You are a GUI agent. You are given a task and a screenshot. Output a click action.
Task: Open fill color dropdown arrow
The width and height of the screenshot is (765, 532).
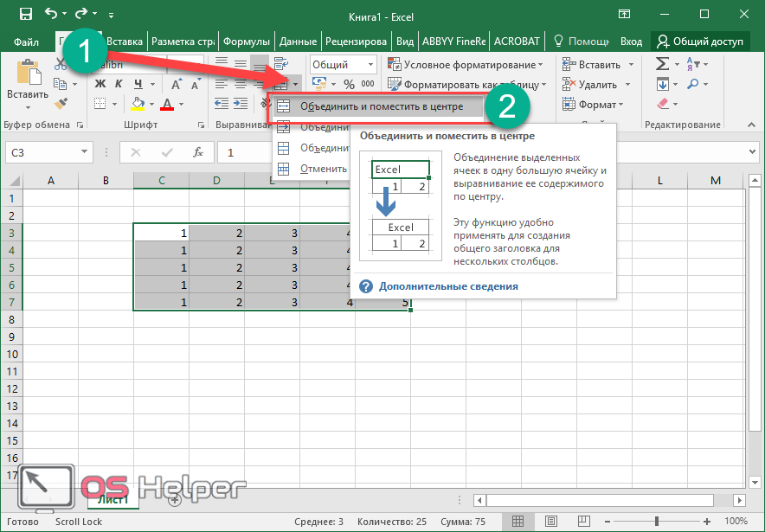click(x=151, y=104)
